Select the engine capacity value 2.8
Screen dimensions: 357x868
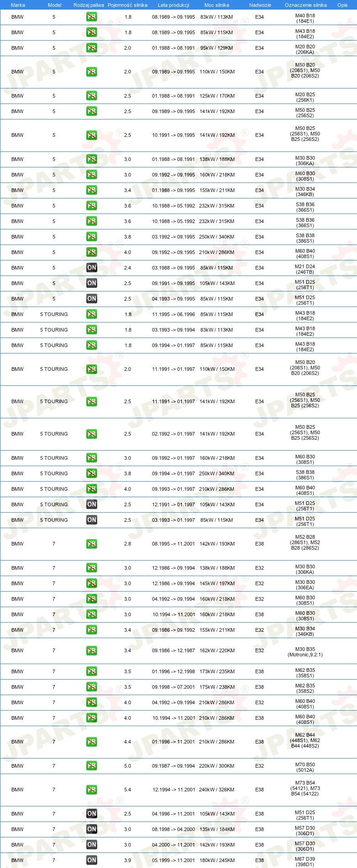coord(128,544)
